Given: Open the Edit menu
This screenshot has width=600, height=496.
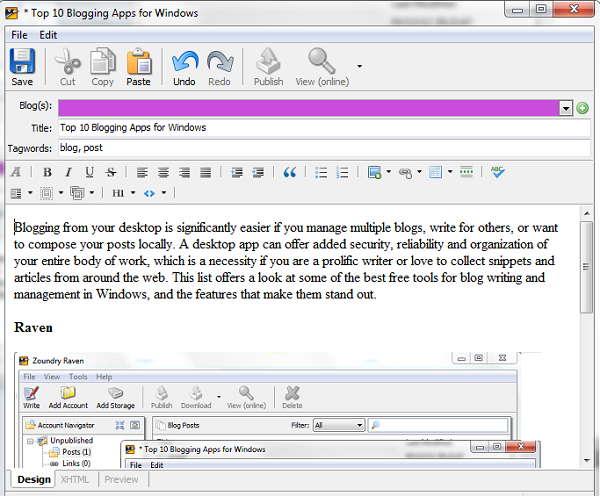Looking at the screenshot, I should (48, 35).
